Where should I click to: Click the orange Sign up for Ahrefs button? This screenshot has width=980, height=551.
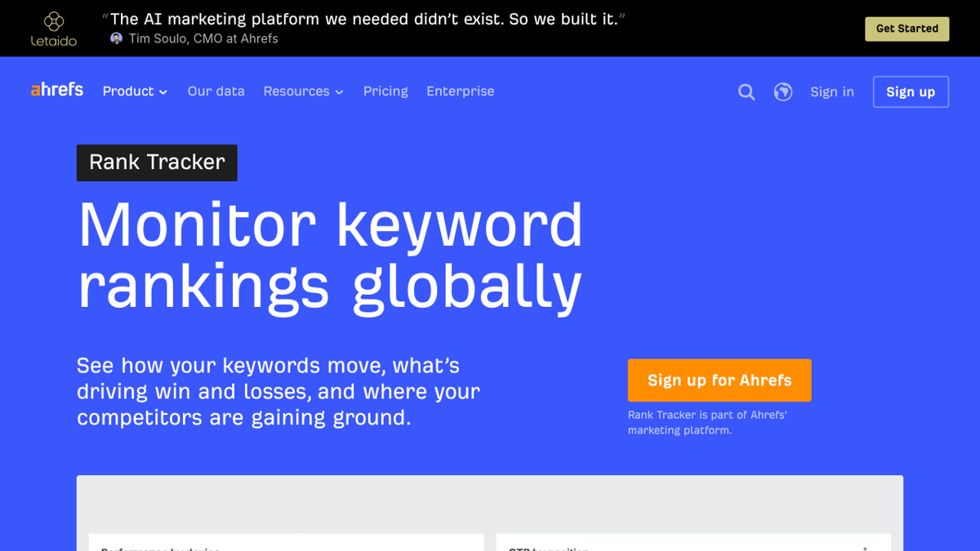(x=719, y=380)
